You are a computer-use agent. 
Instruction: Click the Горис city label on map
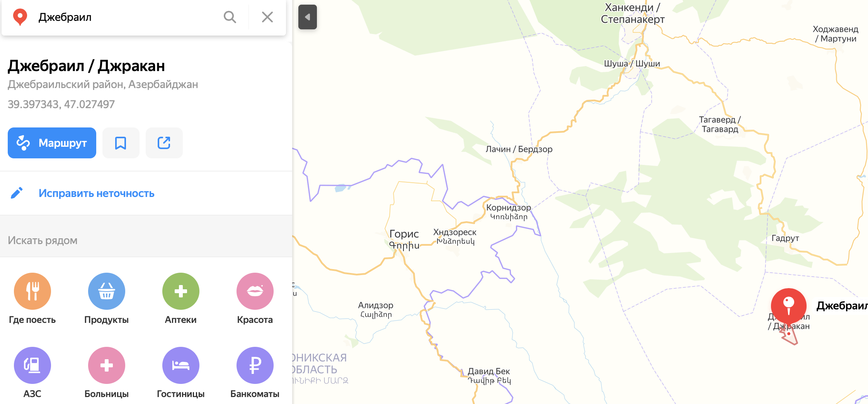(x=404, y=234)
